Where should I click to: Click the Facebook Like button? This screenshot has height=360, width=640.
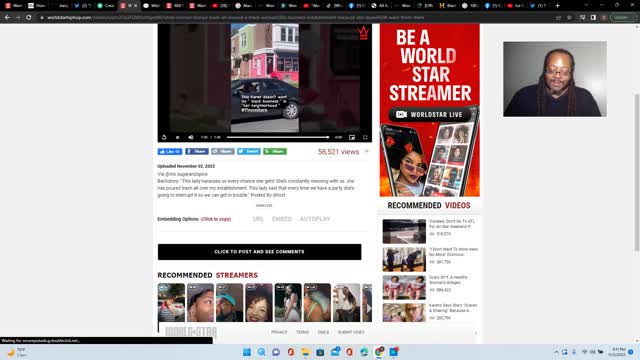click(170, 151)
